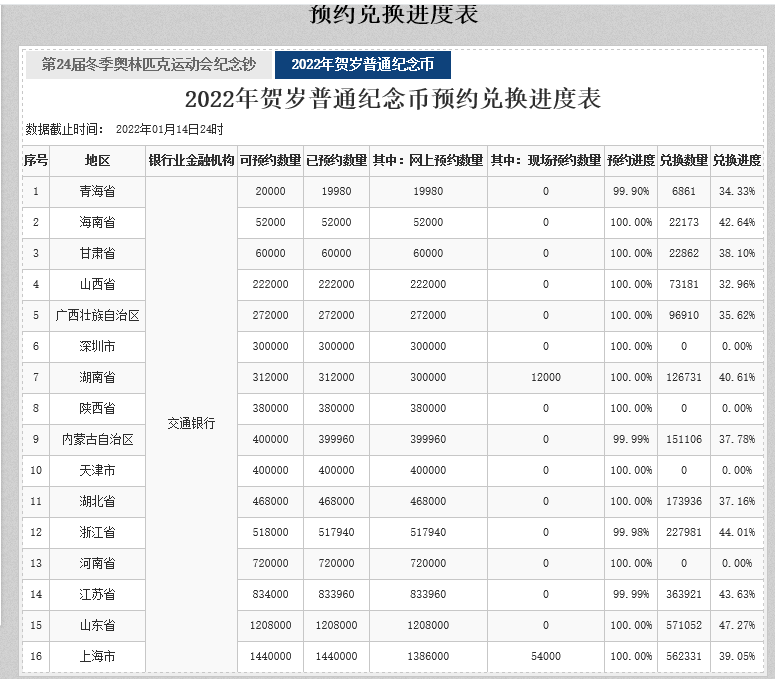Screen dimensions: 775x679
Task: Switch to 第24届冬季奥林匹克运动会纪念钞 tab
Action: coord(149,65)
